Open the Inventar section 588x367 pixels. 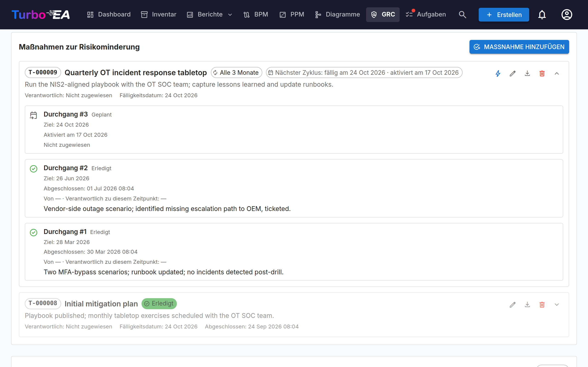pos(159,14)
